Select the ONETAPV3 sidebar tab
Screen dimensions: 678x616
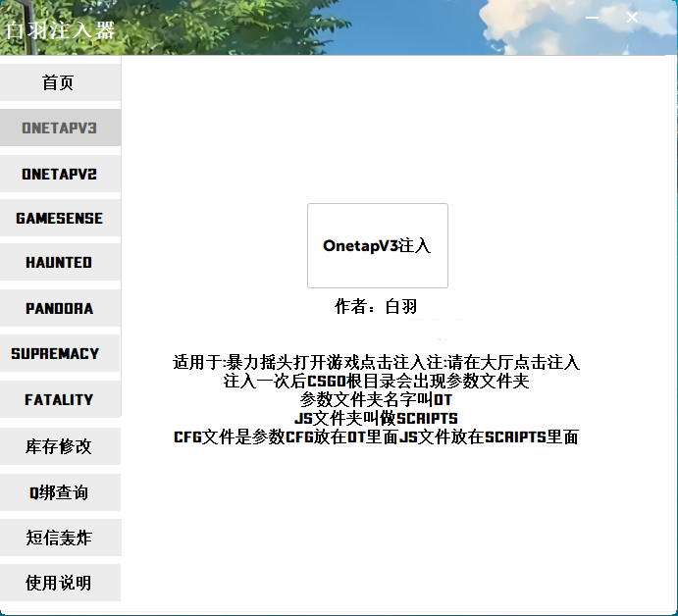coord(60,128)
